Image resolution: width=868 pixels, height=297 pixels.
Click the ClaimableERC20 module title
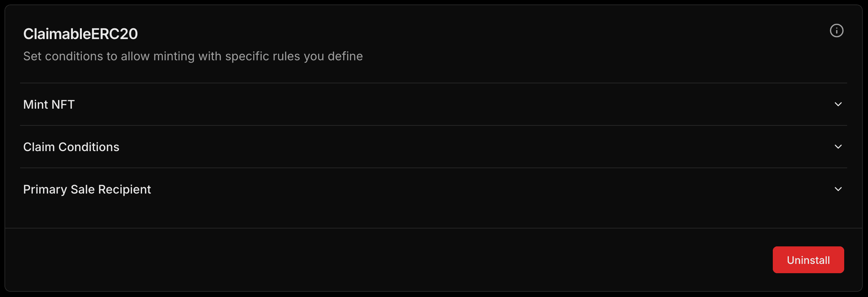tap(80, 34)
